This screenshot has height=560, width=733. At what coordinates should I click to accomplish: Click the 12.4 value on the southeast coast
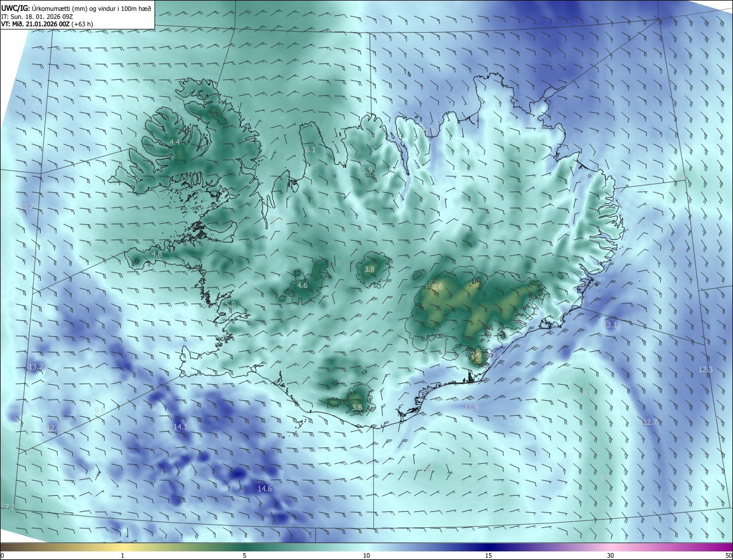[x=495, y=356]
